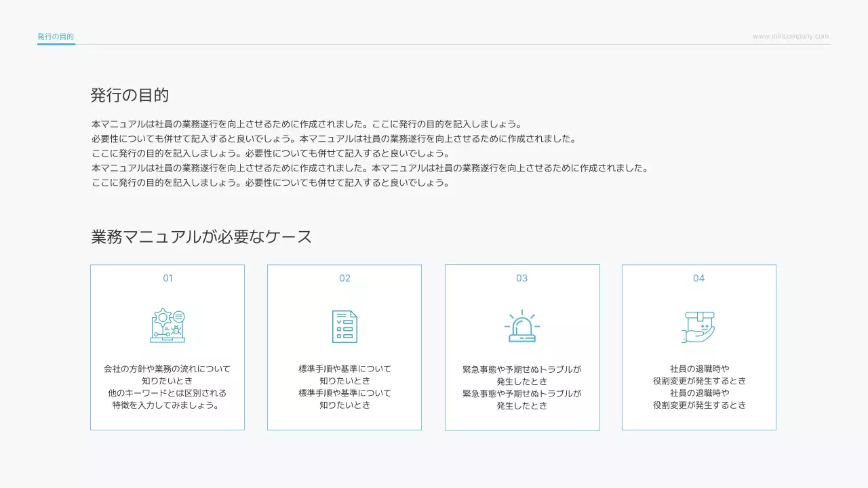Viewport: 868px width, 488px height.
Task: Click the underlined 発行の目的 navigation label
Action: [56, 36]
